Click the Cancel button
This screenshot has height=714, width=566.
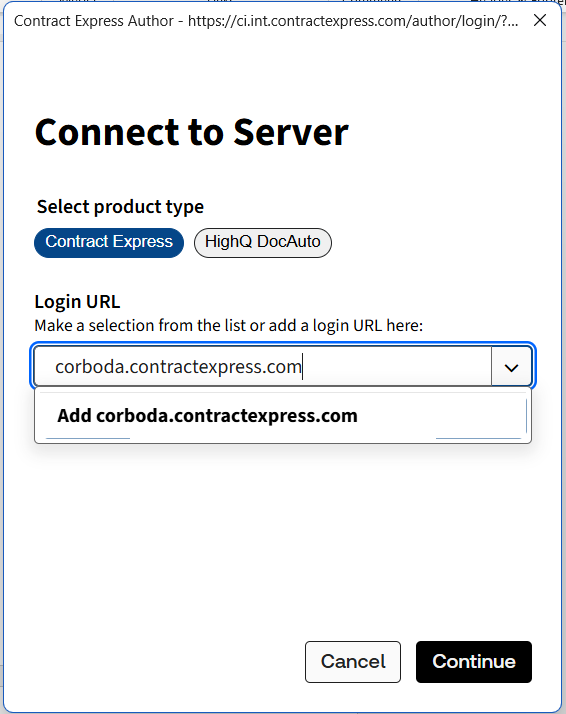353,662
